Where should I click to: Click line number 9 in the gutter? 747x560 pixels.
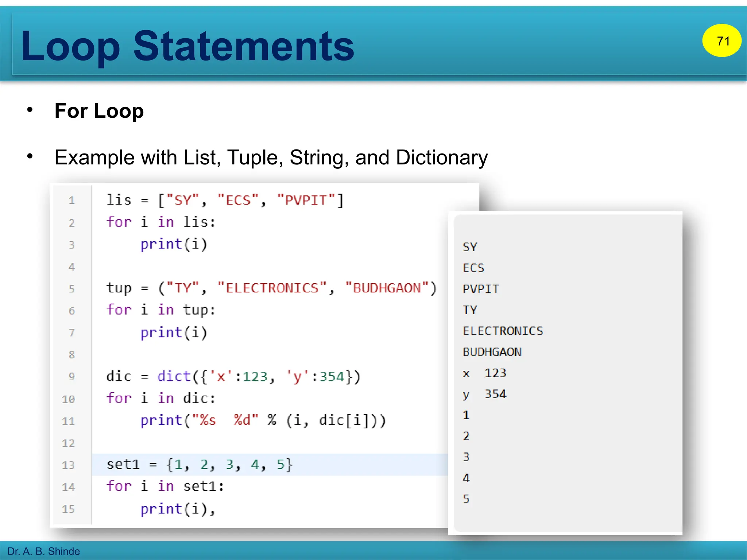(x=71, y=377)
